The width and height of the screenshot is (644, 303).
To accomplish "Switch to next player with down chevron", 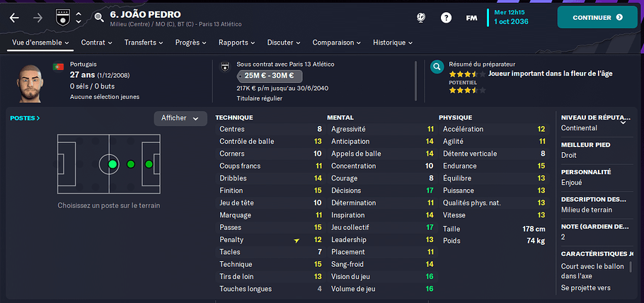I will click(79, 22).
